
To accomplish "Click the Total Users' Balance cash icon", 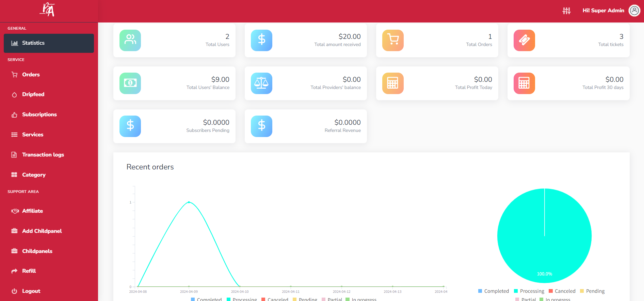I will point(130,83).
